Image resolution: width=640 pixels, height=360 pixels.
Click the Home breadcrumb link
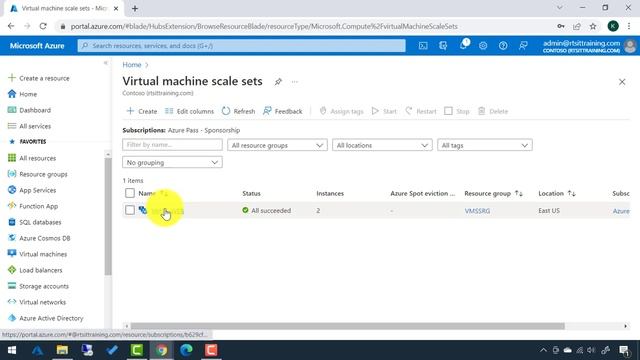click(x=131, y=65)
